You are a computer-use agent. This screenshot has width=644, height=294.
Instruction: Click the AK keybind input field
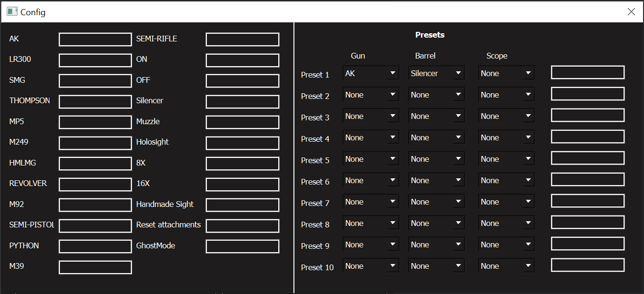click(95, 39)
